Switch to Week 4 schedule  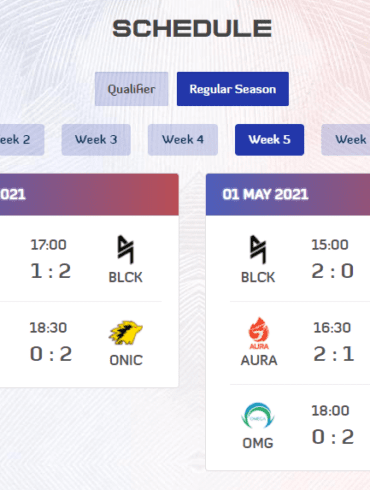pyautogui.click(x=183, y=140)
